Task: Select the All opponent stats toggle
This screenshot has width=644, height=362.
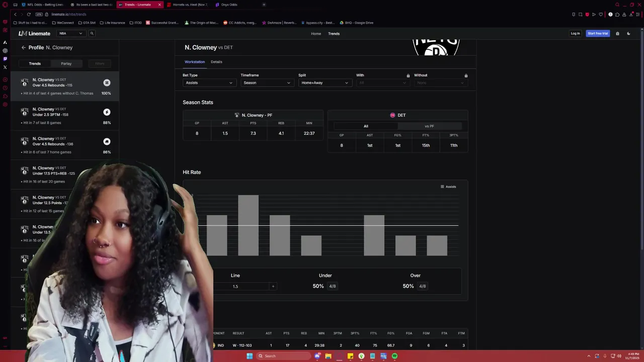Action: 366,126
